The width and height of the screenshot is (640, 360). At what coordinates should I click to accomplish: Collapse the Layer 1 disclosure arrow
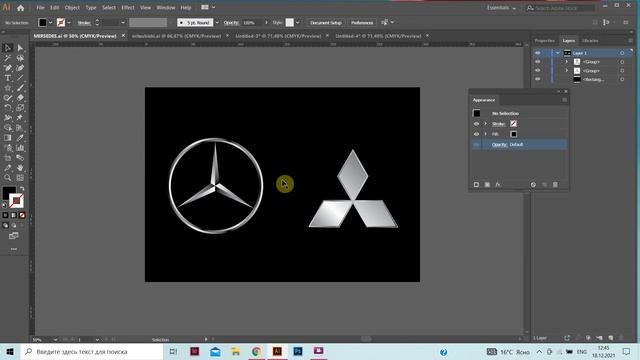pyautogui.click(x=558, y=53)
